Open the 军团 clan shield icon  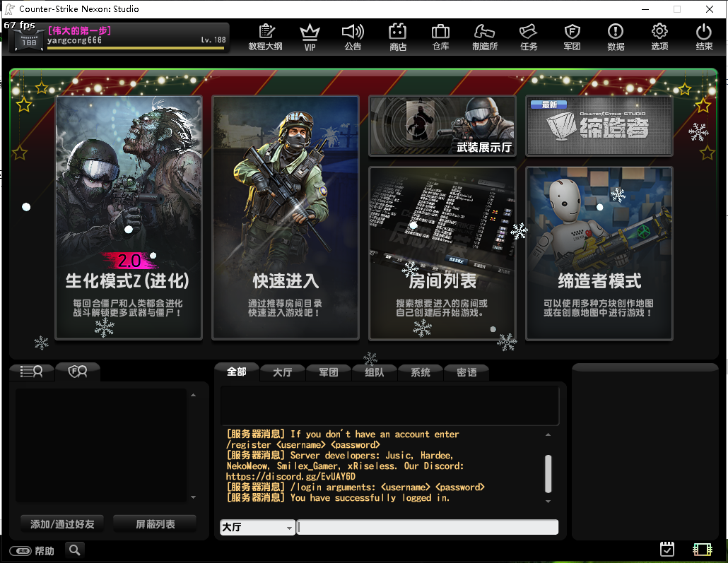(x=572, y=37)
